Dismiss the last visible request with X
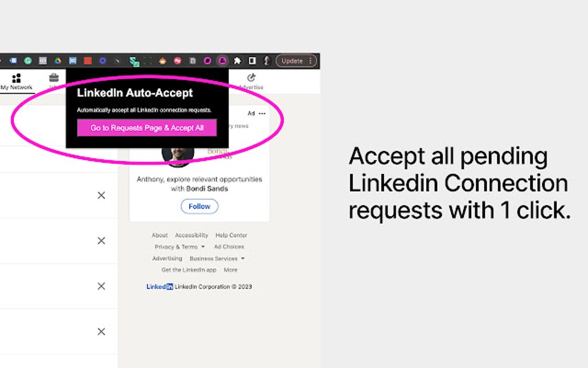588x368 pixels. [x=101, y=332]
